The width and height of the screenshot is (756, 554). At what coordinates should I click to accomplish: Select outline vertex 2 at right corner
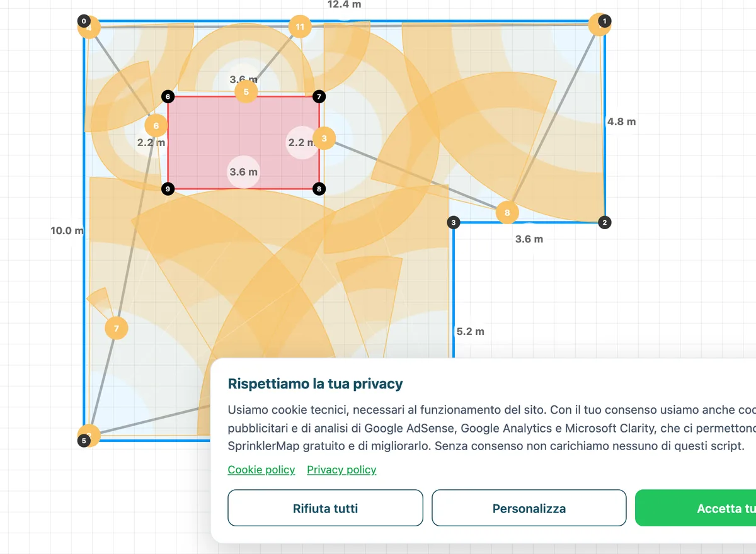(605, 222)
